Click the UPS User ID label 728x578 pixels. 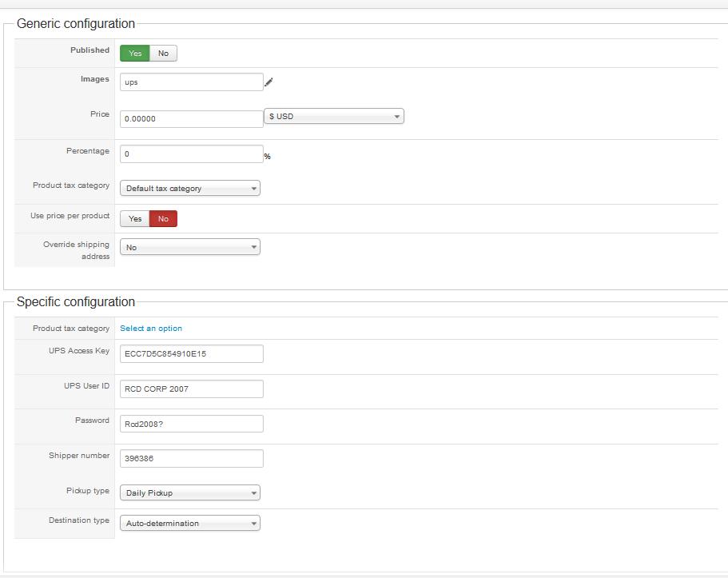click(x=87, y=385)
